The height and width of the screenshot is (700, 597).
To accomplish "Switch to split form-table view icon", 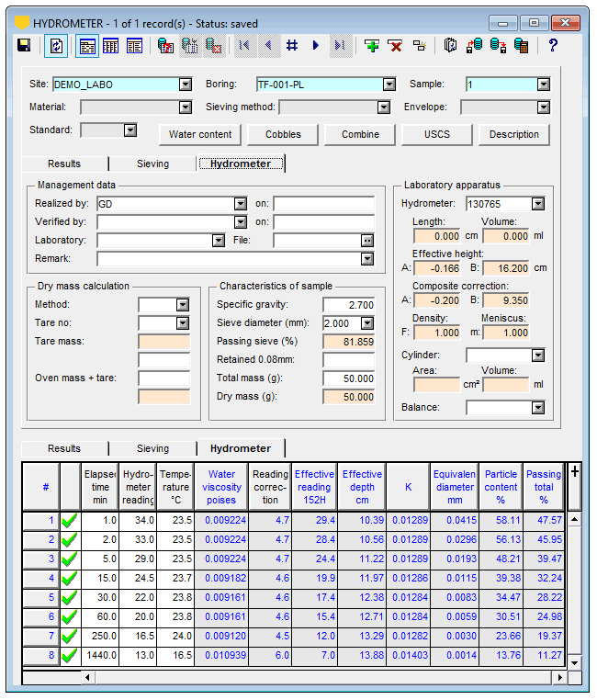I will [x=134, y=46].
